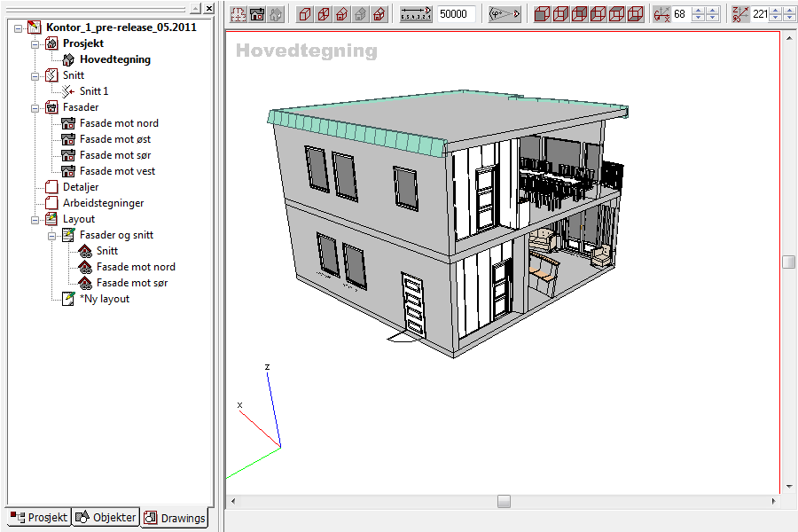Open the *Ny layout item
The width and height of the screenshot is (798, 532).
pyautogui.click(x=105, y=299)
